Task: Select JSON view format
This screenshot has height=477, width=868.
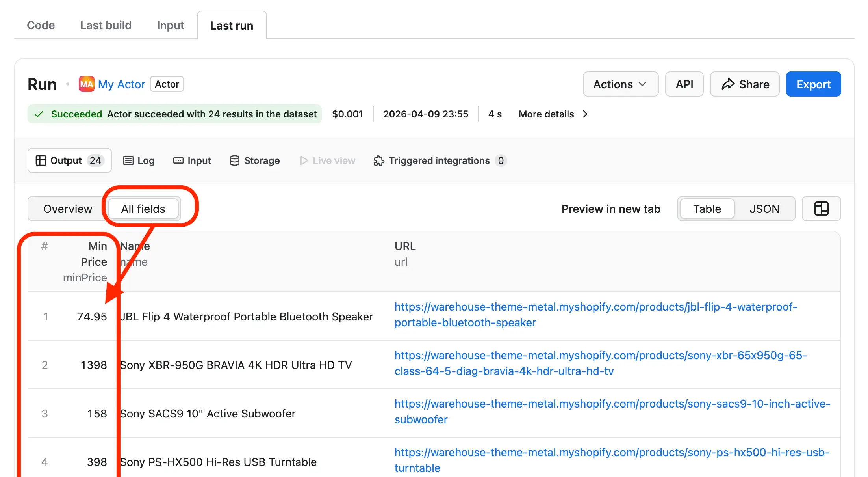Action: click(x=764, y=209)
